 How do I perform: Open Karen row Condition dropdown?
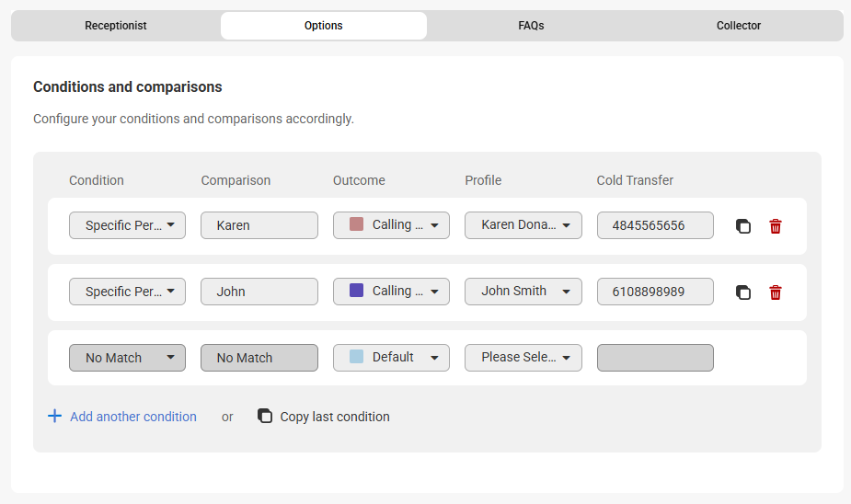[x=127, y=225]
